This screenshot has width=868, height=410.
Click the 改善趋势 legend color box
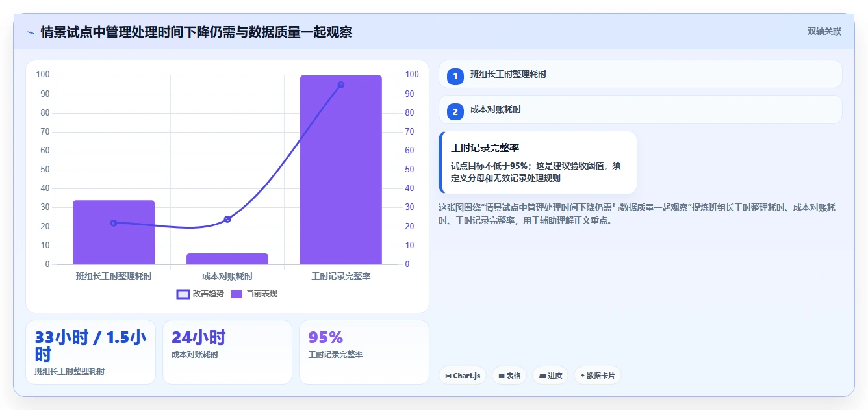[183, 294]
